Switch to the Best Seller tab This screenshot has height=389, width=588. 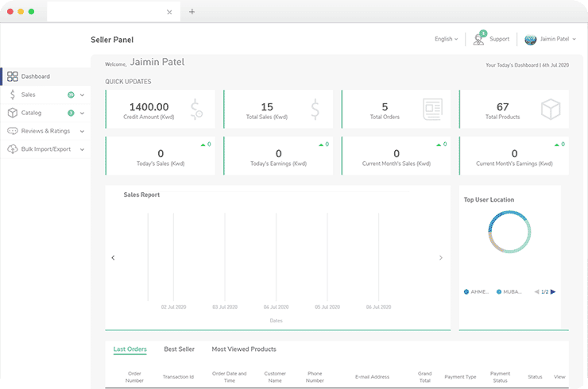click(x=180, y=349)
